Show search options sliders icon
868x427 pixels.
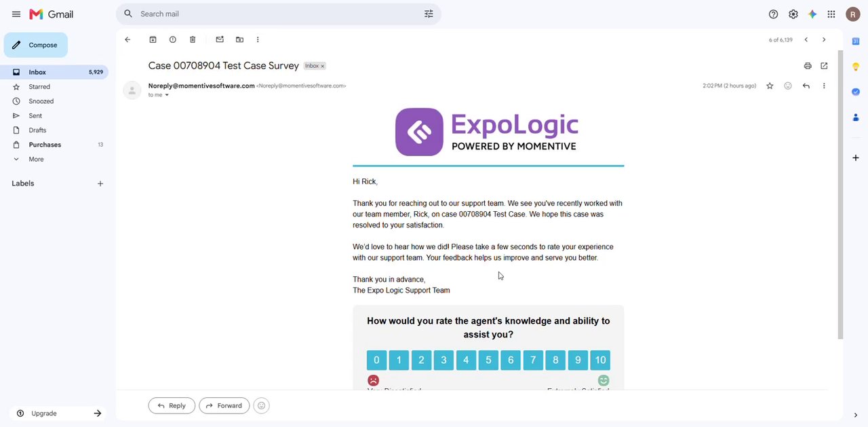point(429,14)
